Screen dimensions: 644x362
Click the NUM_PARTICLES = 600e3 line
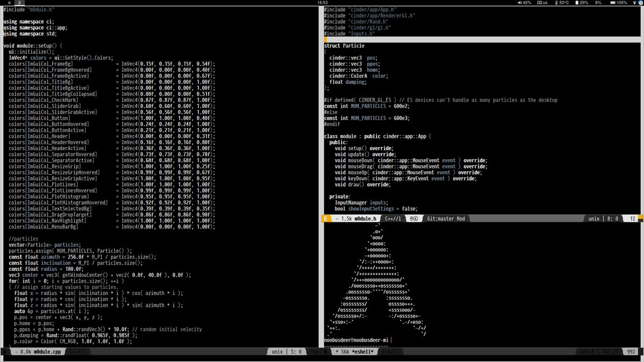[x=367, y=118]
